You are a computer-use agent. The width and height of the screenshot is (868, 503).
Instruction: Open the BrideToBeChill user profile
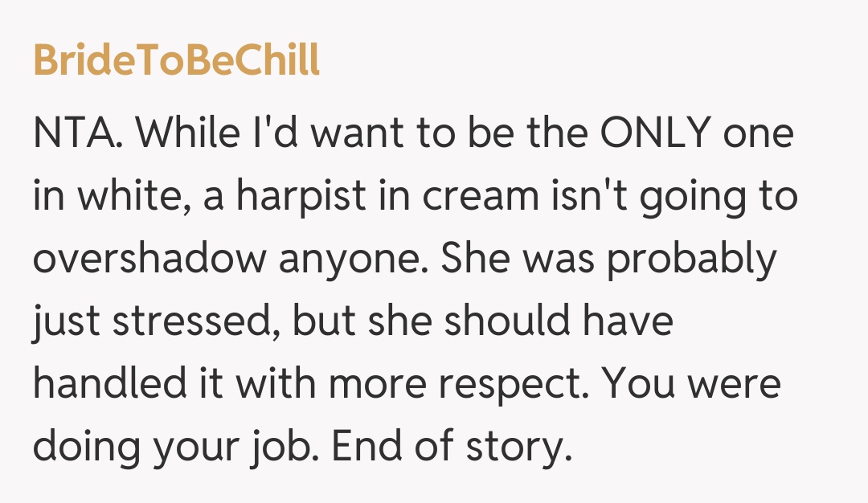click(x=176, y=60)
